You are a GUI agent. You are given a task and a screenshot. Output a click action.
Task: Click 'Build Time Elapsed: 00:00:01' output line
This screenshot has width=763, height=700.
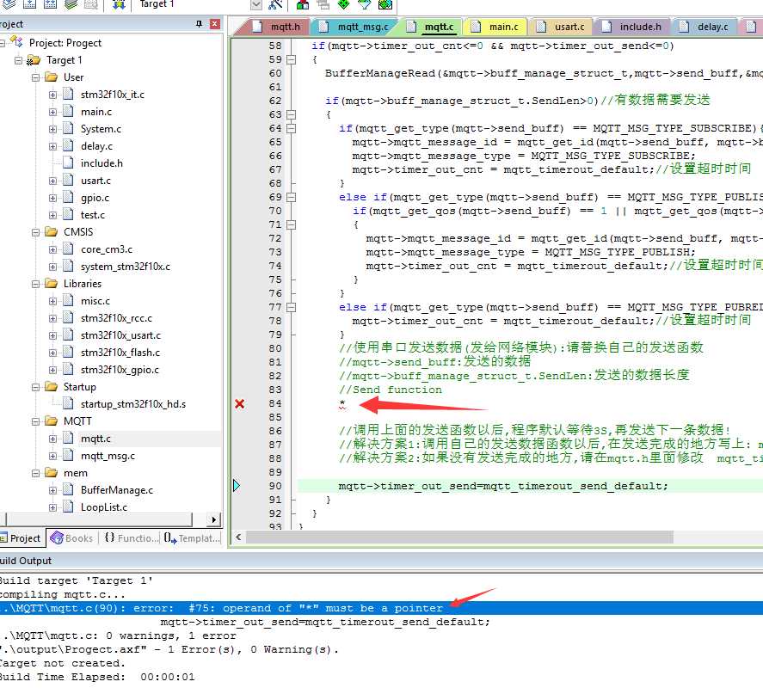97,677
